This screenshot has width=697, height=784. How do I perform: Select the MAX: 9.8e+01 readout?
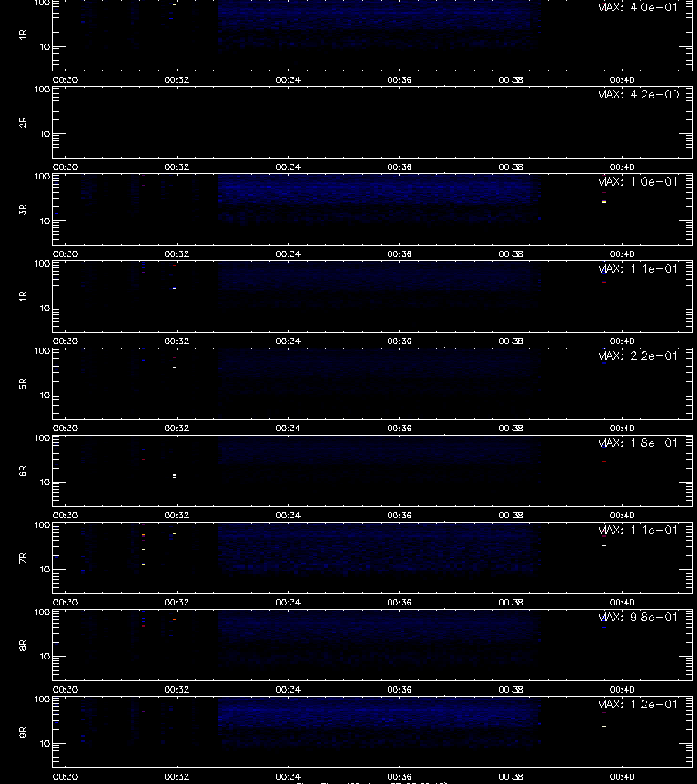[x=638, y=617]
